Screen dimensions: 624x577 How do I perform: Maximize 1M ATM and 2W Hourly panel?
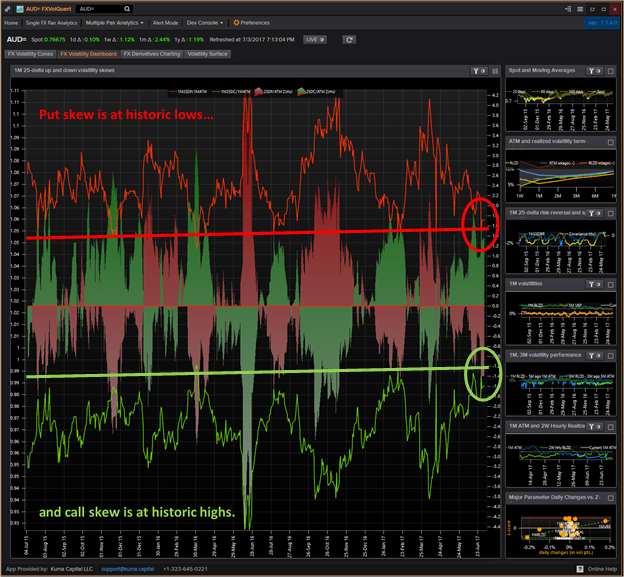pyautogui.click(x=610, y=426)
